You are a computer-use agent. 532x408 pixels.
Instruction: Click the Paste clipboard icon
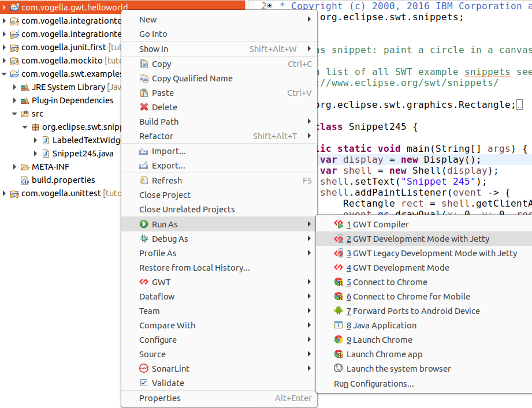point(144,93)
